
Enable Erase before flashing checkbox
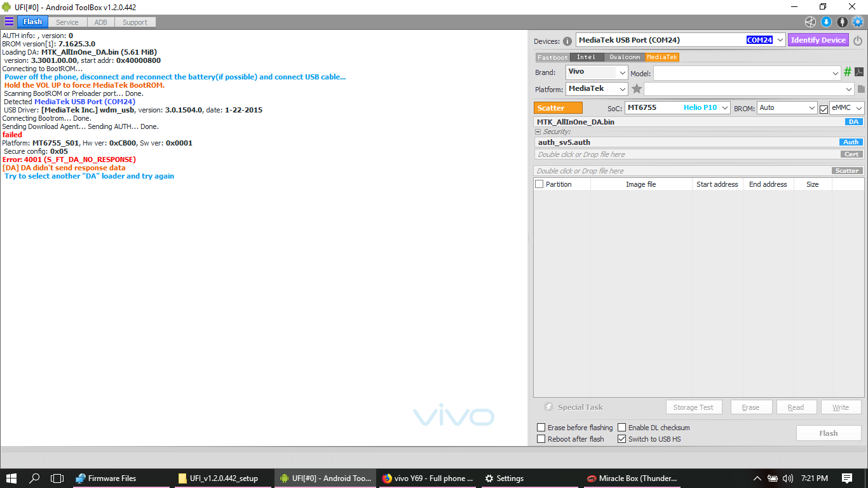coord(541,428)
